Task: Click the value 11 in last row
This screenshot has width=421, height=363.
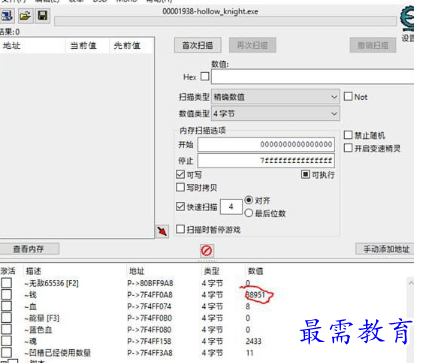Action: tap(250, 353)
